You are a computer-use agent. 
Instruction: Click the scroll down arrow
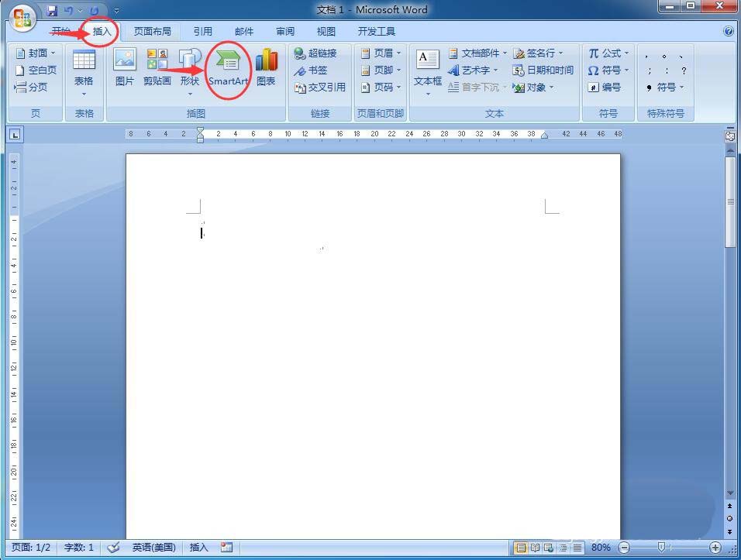click(x=730, y=493)
